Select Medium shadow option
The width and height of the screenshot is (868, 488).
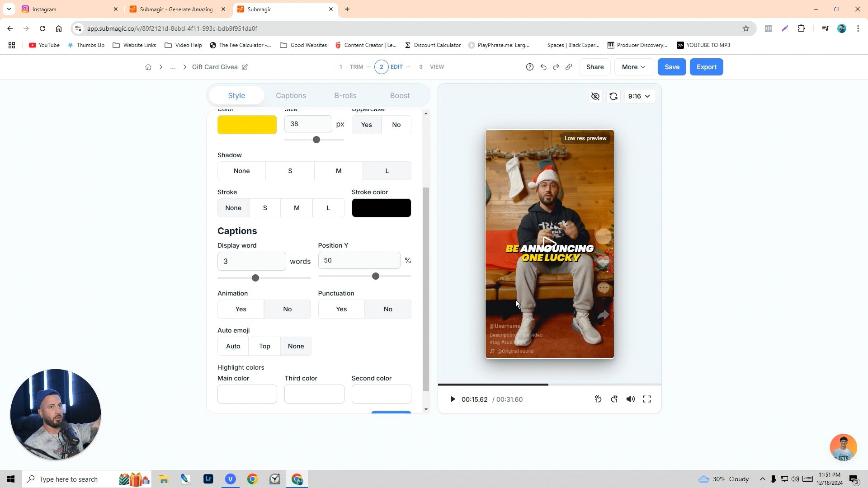[x=339, y=171]
